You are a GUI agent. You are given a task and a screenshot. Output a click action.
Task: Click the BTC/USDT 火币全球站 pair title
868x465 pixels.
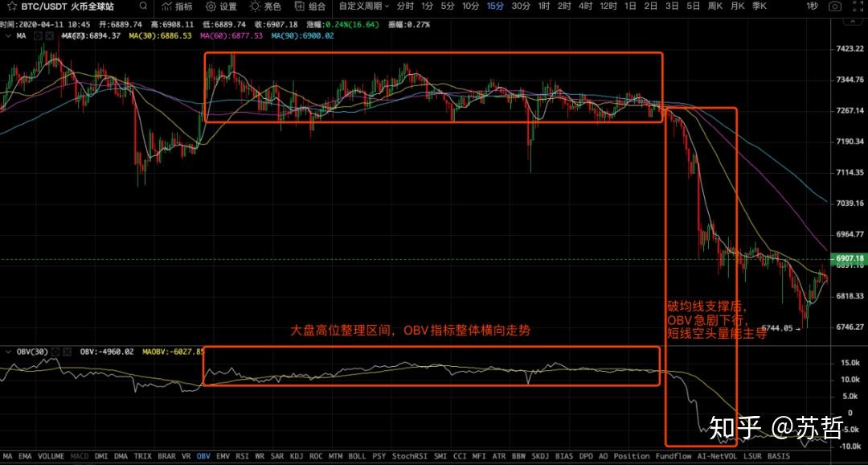[68, 6]
